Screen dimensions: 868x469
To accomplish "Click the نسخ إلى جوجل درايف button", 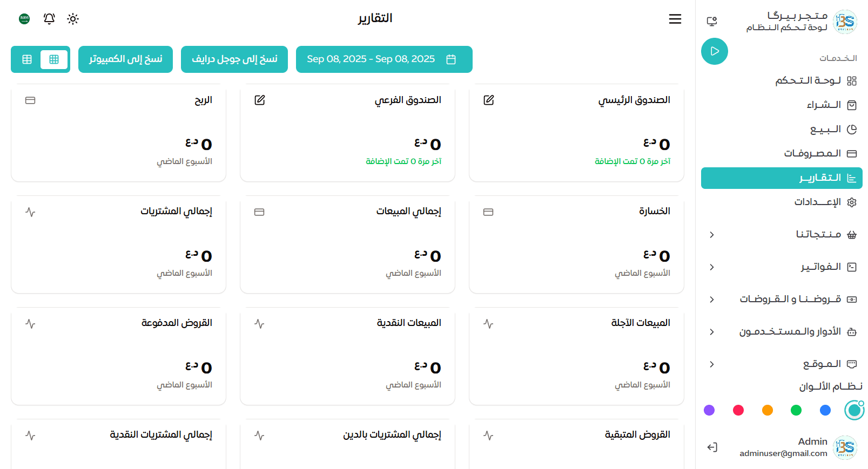I will pyautogui.click(x=234, y=59).
